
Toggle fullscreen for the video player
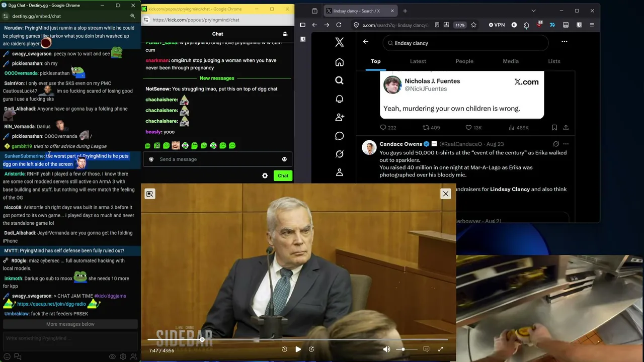[x=441, y=349]
